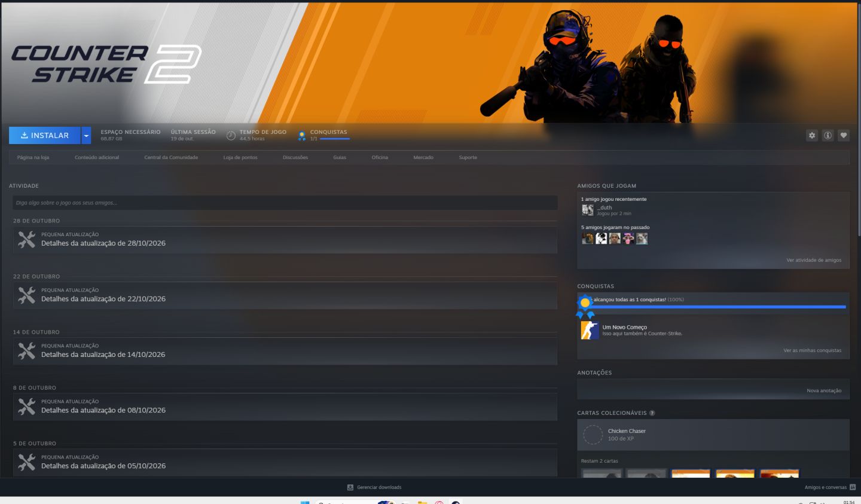Open the dropdown arrow beside INSTALAR

pyautogui.click(x=86, y=136)
